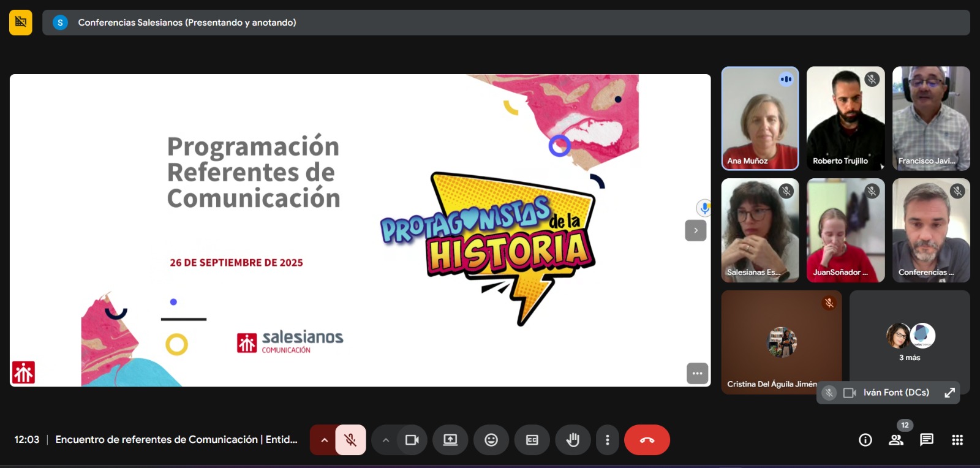Click camera icon in Iván Font bar
This screenshot has height=468, width=980.
[850, 393]
